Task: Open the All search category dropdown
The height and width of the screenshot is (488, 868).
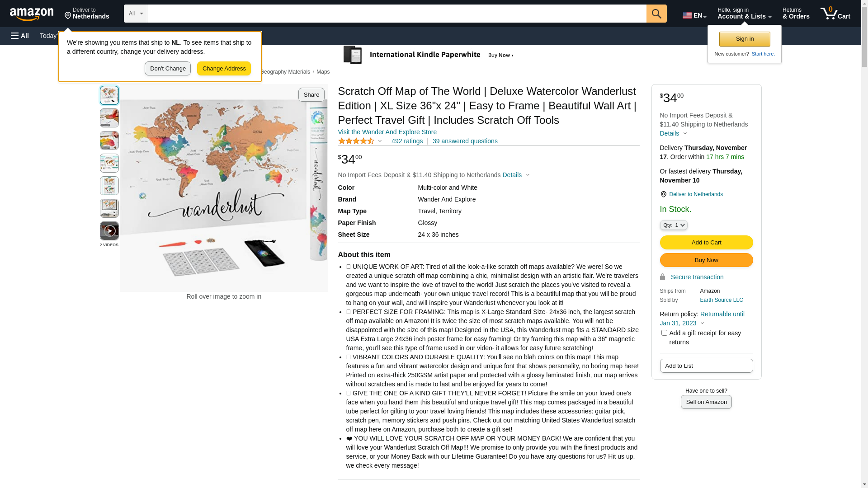Action: coord(136,14)
